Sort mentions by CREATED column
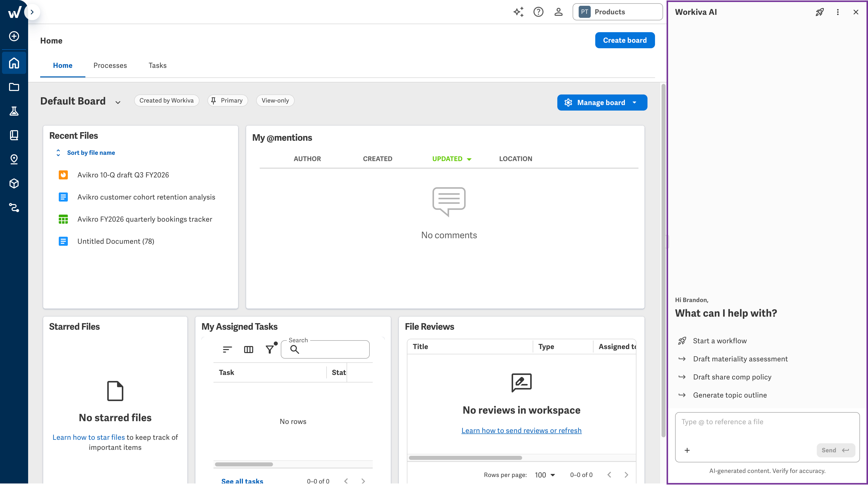868x485 pixels. (377, 159)
